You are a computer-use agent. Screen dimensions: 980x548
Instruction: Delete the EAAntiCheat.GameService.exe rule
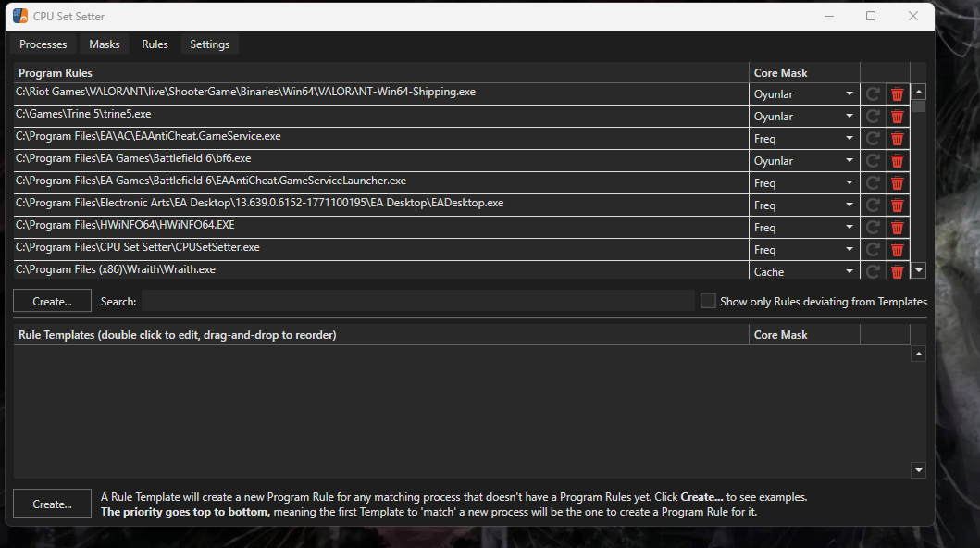[897, 139]
